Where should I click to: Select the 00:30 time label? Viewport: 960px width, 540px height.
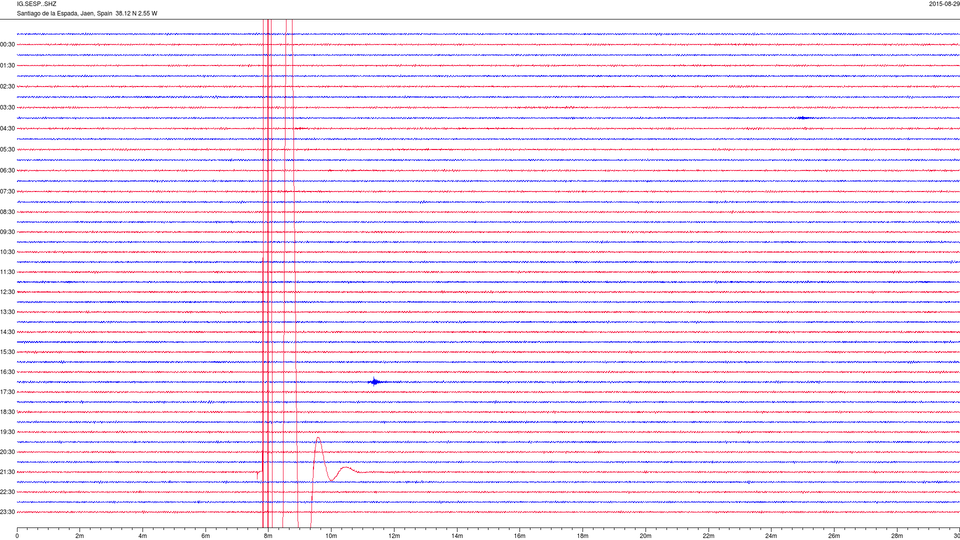pyautogui.click(x=7, y=45)
